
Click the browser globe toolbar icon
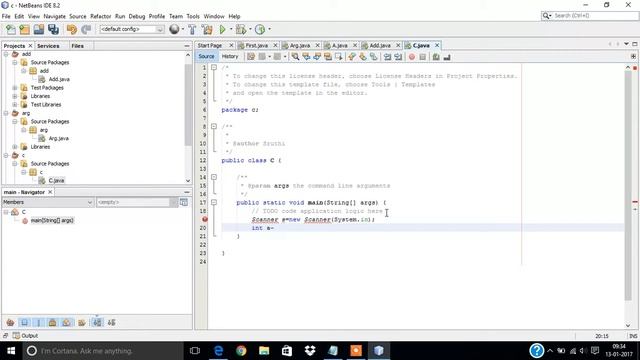pos(174,29)
